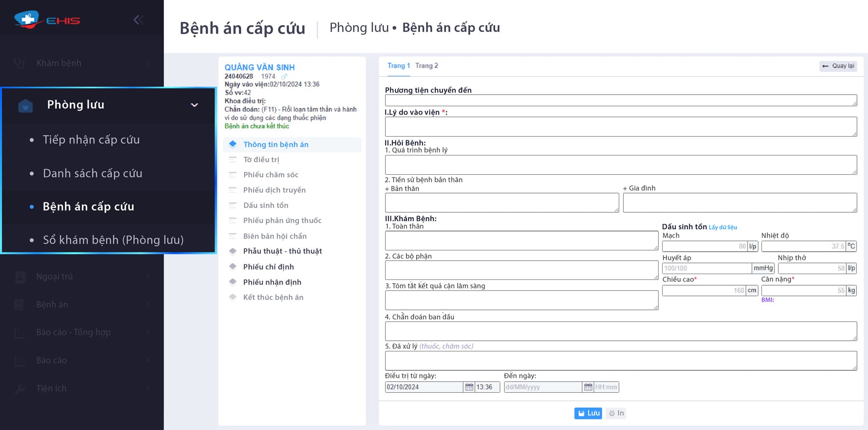The width and height of the screenshot is (868, 430).
Task: Click the Quá trình bệnh lý field
Action: (x=621, y=165)
